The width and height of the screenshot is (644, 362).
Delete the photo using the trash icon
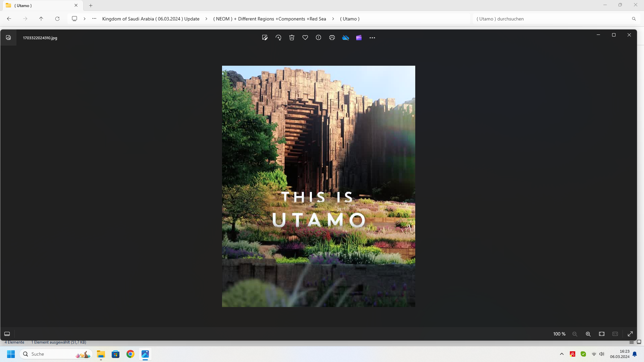click(x=292, y=38)
